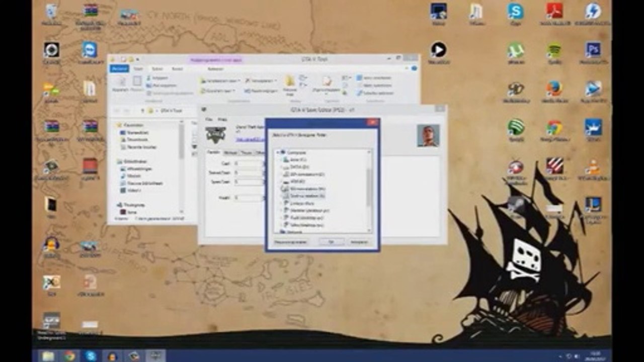The height and width of the screenshot is (362, 644).
Task: Switch to the Trevor tab
Action: (247, 152)
